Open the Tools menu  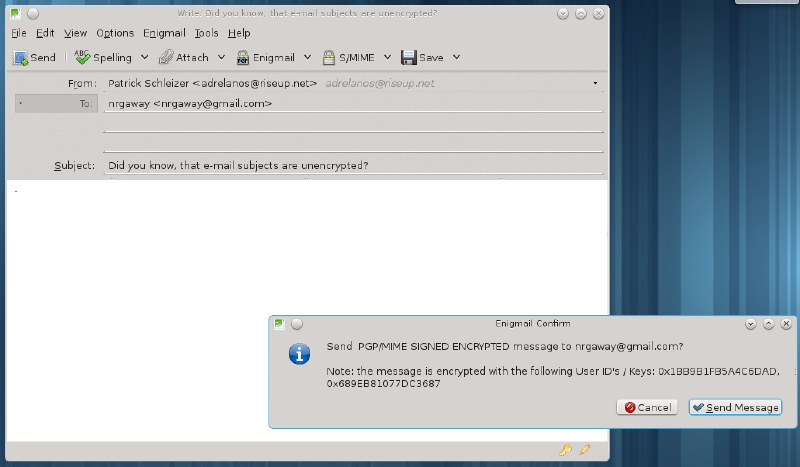point(206,33)
